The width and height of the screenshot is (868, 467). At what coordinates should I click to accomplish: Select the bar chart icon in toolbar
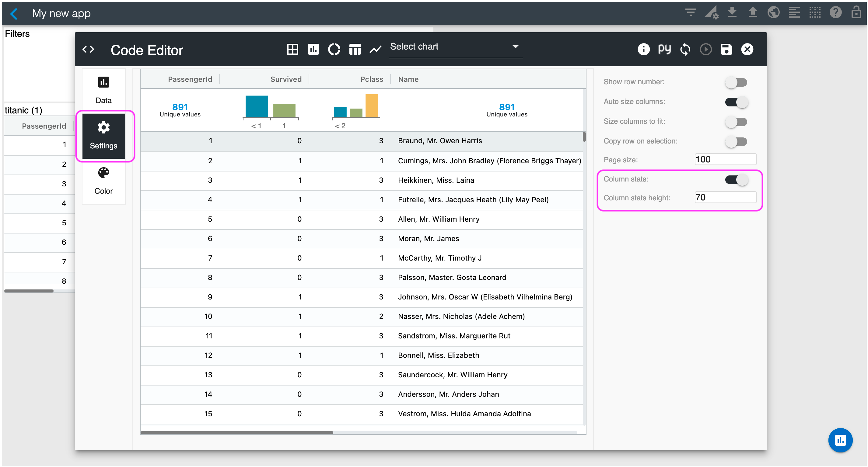[313, 49]
